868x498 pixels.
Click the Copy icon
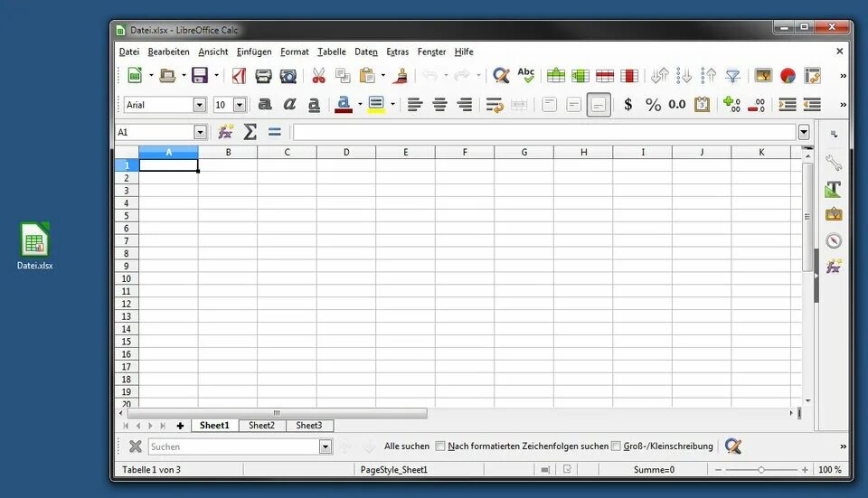point(343,75)
